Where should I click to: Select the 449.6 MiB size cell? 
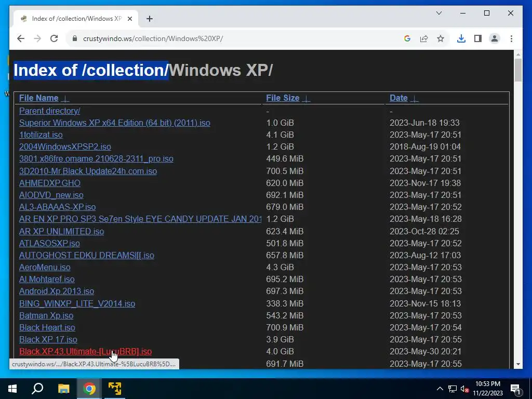pos(285,159)
